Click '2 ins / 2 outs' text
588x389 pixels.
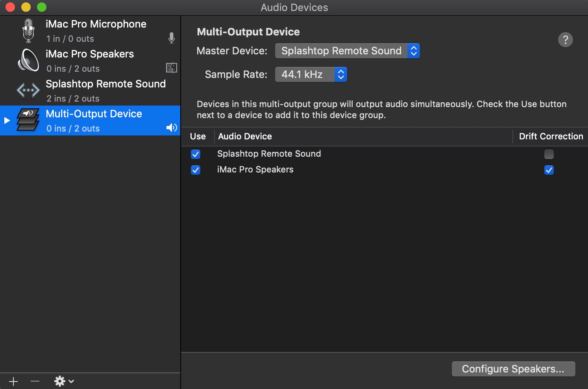[x=73, y=98]
